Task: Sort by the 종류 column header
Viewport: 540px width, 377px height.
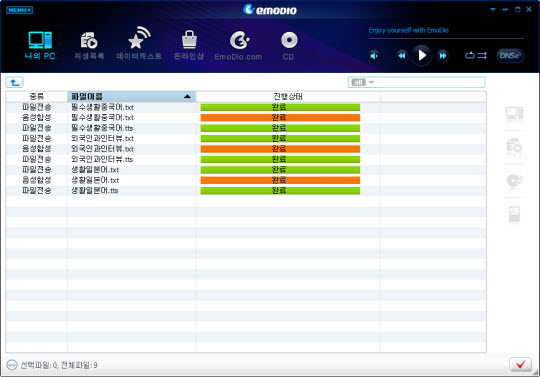Action: point(37,96)
